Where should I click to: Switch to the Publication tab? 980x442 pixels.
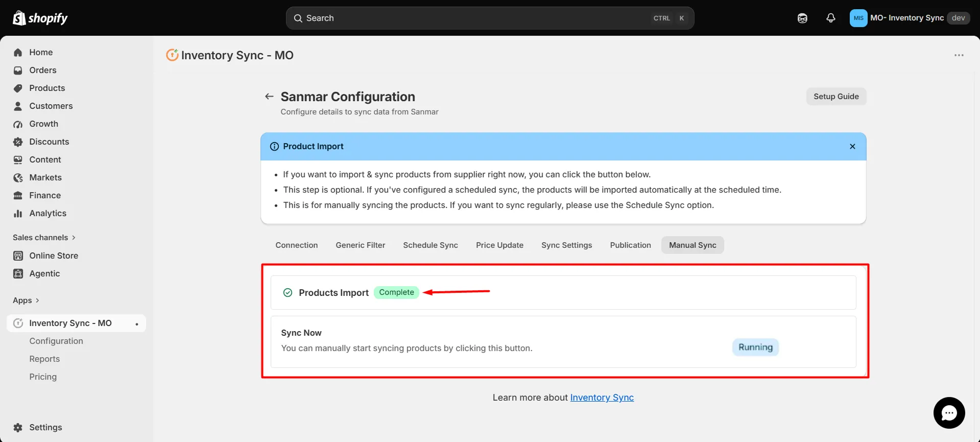tap(631, 245)
